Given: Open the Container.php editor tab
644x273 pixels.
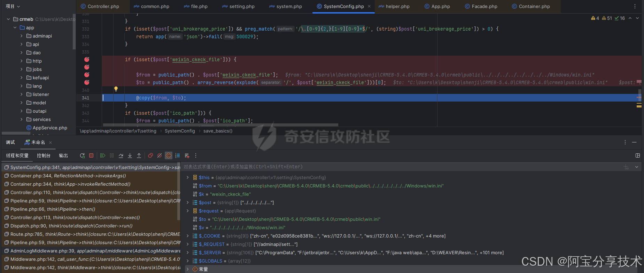Looking at the screenshot, I should tap(531, 6).
